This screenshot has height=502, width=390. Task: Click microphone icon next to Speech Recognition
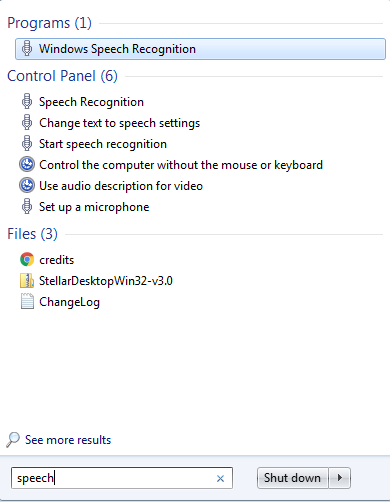[27, 102]
